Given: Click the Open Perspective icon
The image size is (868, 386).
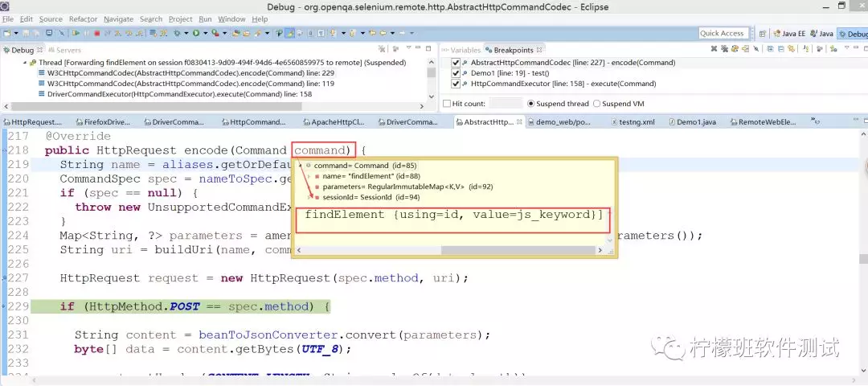Looking at the screenshot, I should tap(762, 33).
